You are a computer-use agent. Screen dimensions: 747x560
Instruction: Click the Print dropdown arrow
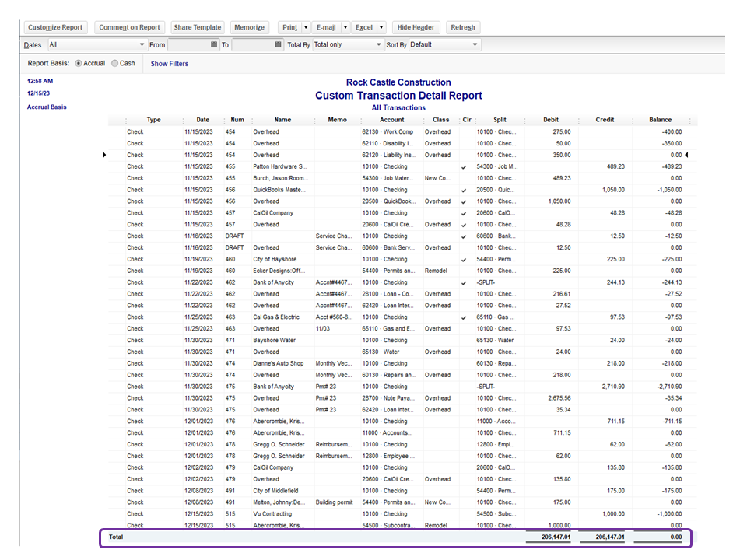point(306,27)
